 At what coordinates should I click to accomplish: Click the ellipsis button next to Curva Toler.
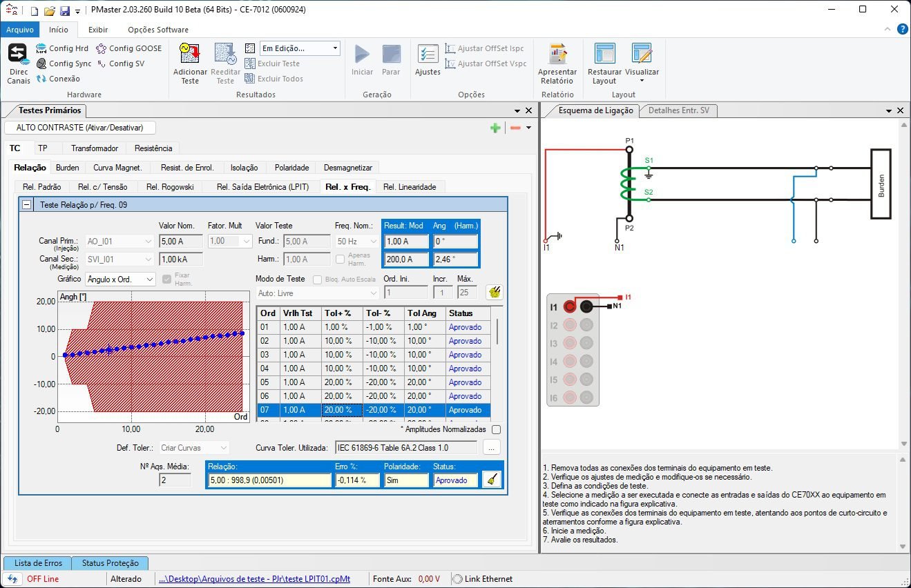tap(491, 448)
